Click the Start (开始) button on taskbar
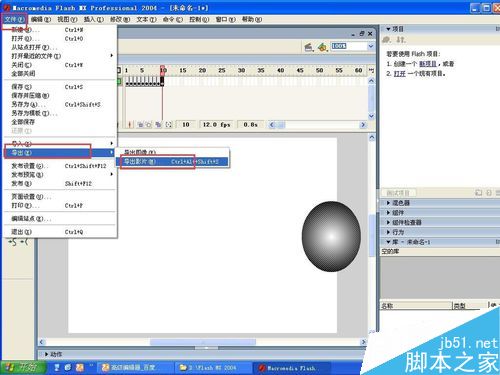The width and height of the screenshot is (500, 375). (23, 368)
